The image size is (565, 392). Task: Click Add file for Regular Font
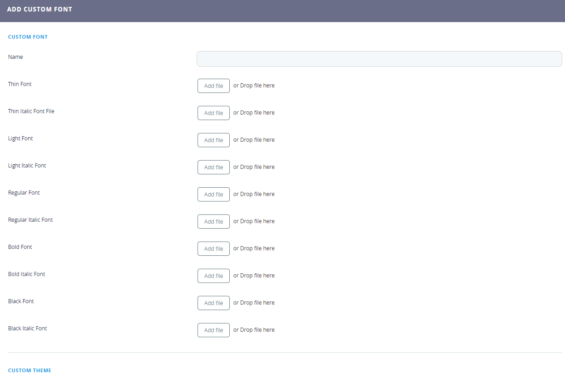pos(213,195)
